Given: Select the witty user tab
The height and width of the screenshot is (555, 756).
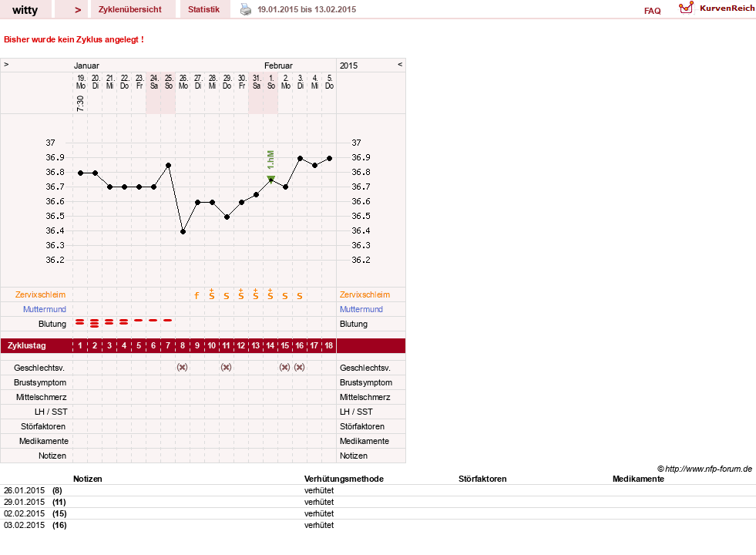Looking at the screenshot, I should [25, 10].
